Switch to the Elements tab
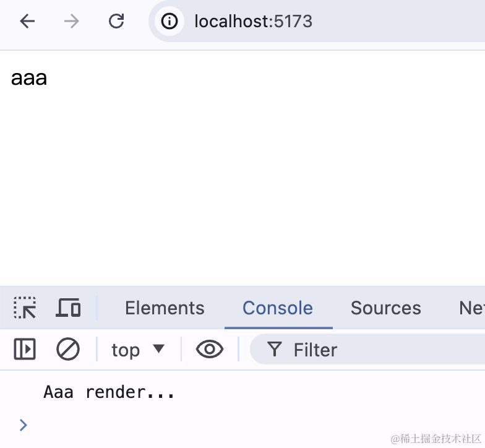 165,308
